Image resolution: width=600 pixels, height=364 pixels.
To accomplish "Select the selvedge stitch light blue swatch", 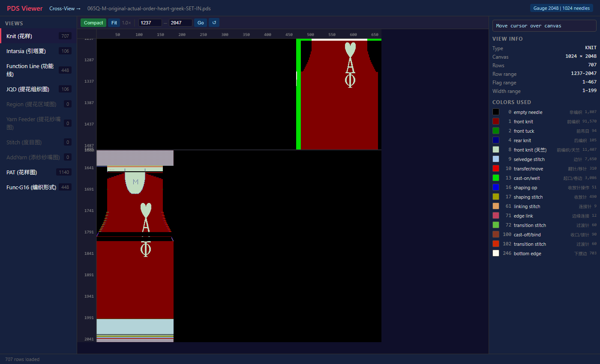I will [x=496, y=159].
